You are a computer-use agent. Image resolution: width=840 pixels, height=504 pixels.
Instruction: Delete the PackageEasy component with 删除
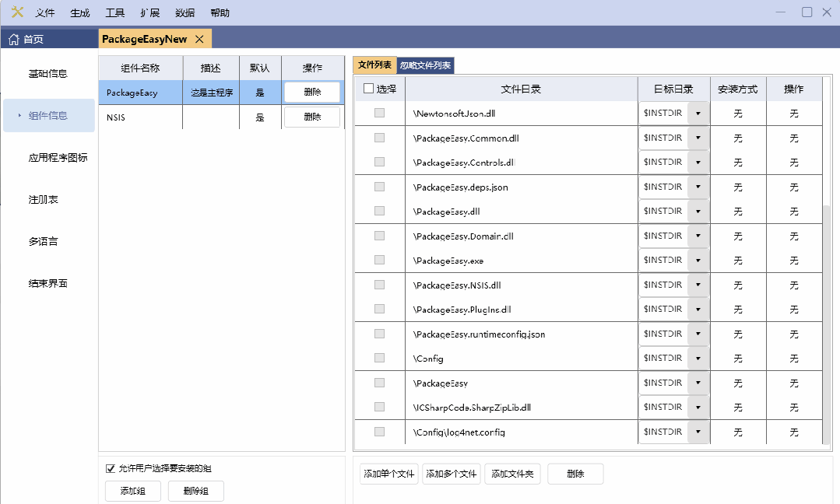click(312, 92)
